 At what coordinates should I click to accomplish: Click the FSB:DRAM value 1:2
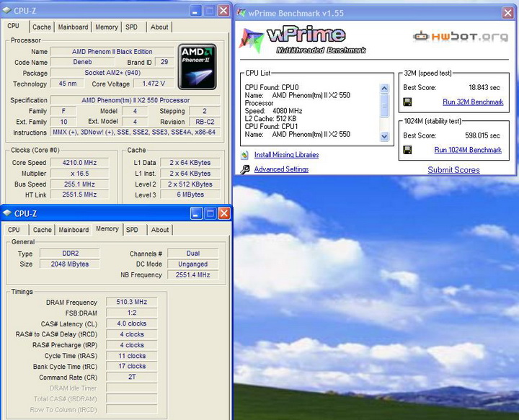click(132, 313)
